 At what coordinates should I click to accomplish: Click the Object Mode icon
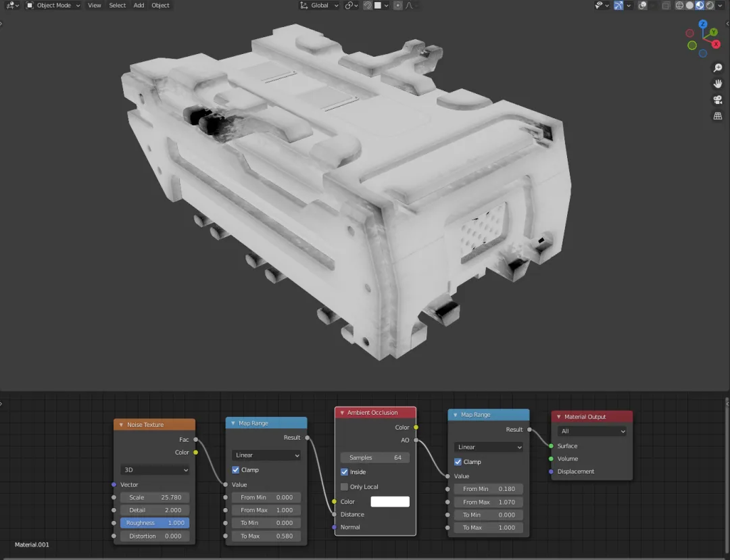point(30,5)
